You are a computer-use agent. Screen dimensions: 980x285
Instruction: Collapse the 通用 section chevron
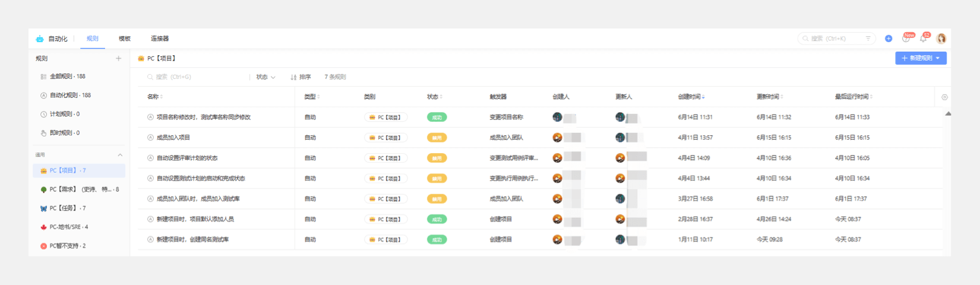120,155
